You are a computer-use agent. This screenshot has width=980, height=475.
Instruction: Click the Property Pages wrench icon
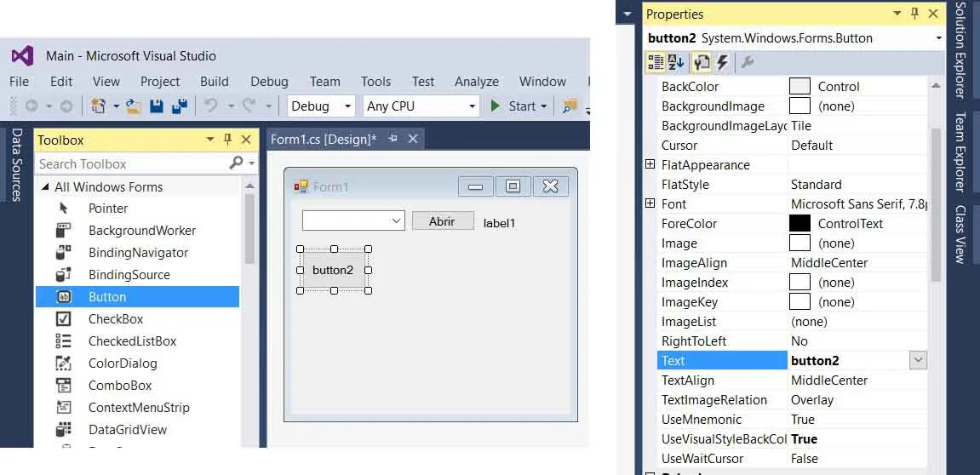[747, 62]
